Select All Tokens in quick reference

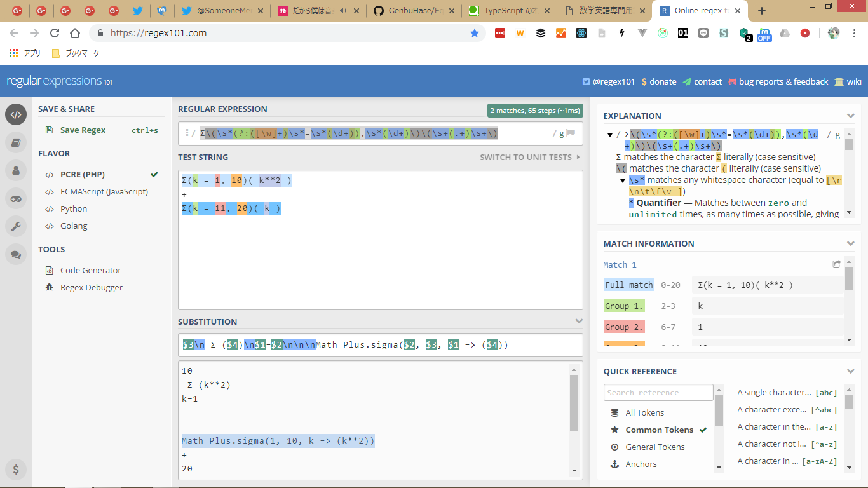644,412
